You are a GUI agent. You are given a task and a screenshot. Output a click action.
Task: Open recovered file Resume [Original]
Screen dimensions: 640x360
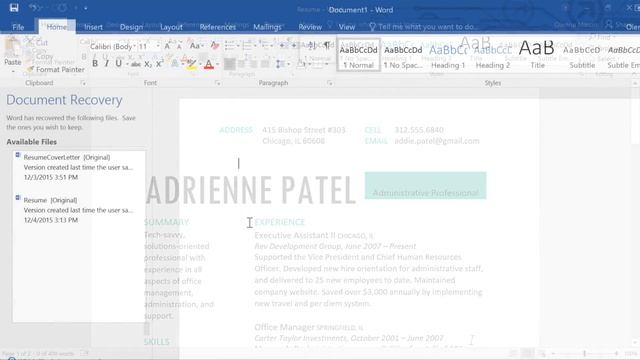(x=78, y=210)
